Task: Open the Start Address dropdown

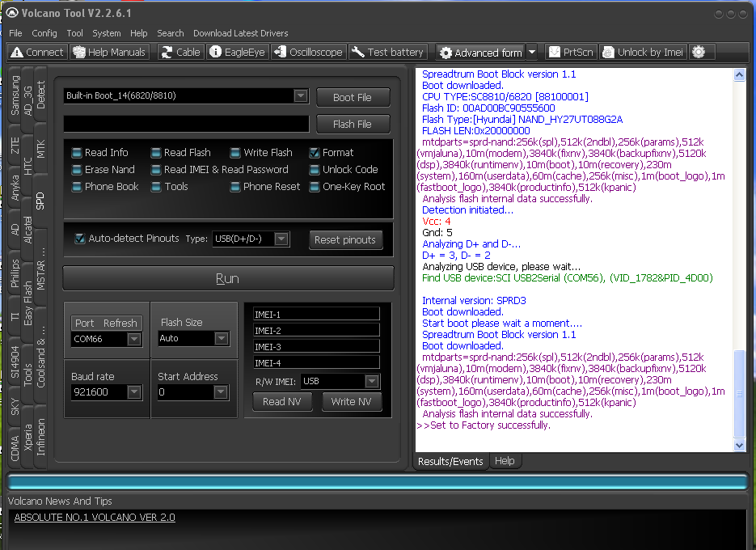Action: point(221,391)
